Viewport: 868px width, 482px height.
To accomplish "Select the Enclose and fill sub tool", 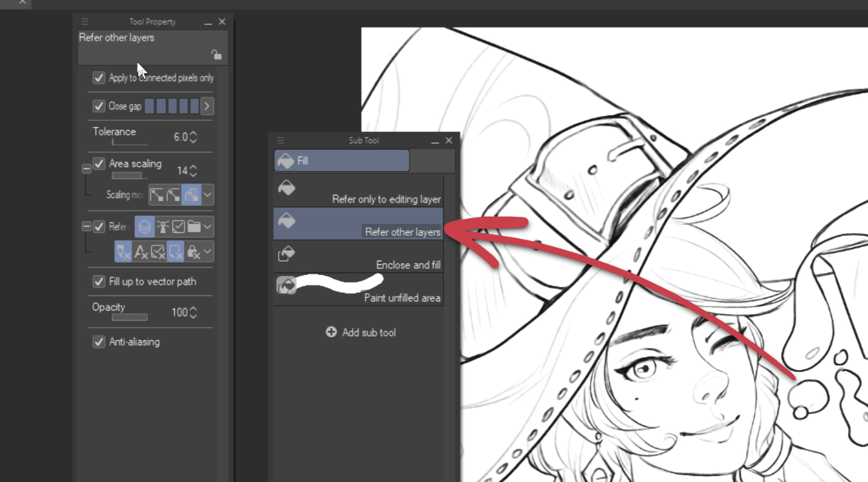I will (x=358, y=257).
